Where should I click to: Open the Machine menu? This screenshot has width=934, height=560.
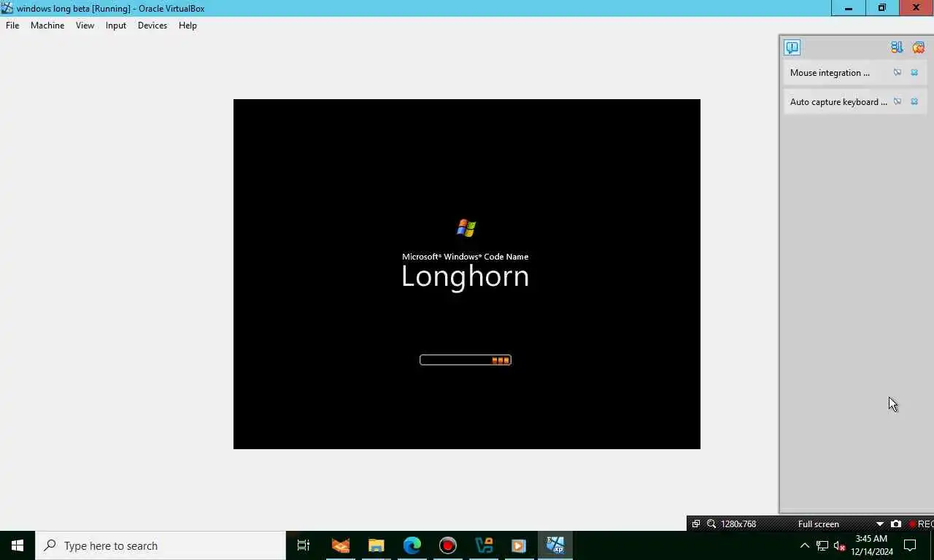pos(47,26)
